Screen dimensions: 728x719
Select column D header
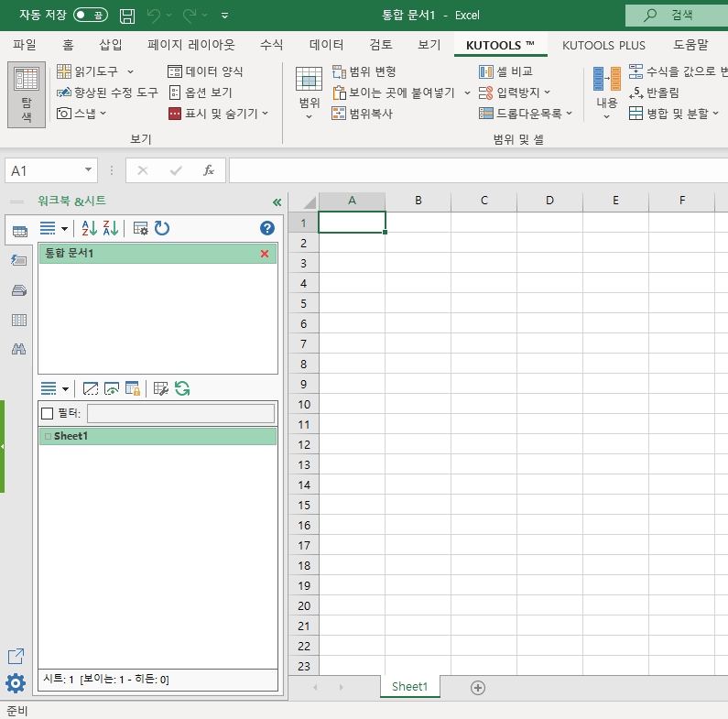(549, 201)
